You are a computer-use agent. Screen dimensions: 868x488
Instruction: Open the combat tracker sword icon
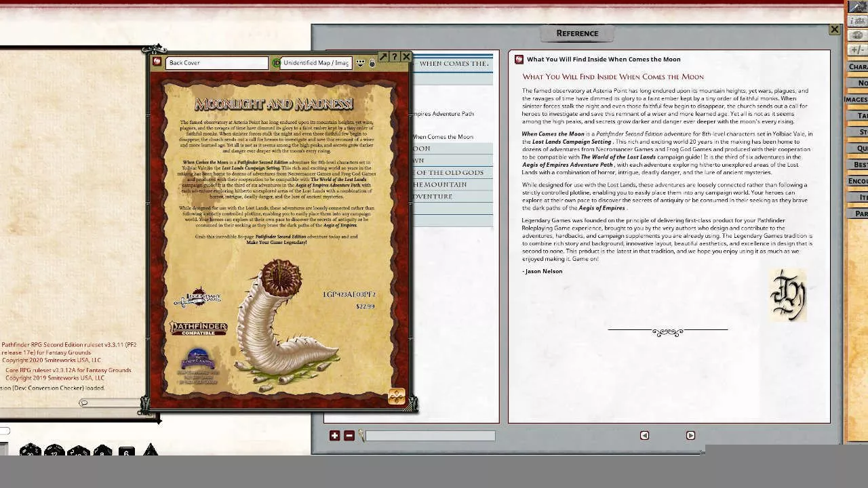[857, 7]
